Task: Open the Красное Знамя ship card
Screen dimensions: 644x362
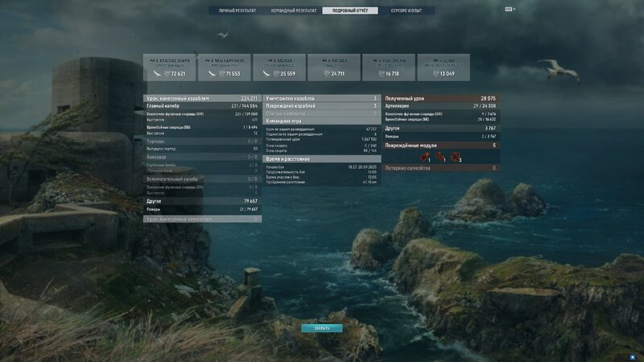Action: coord(170,68)
